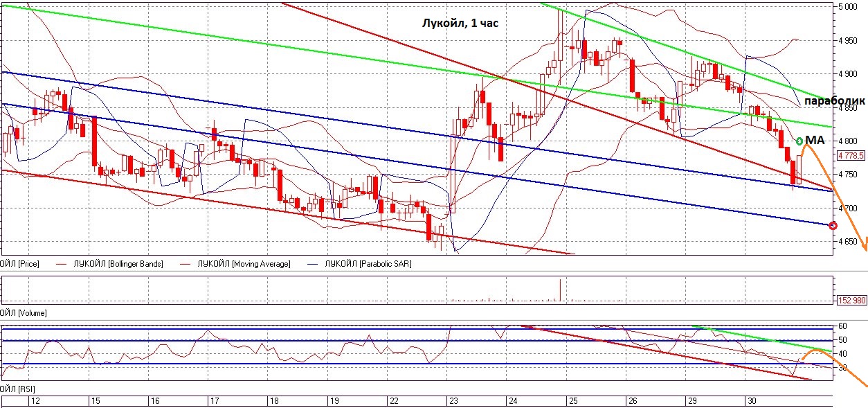The image size is (868, 408).
Task: Click the [Price] legend entry
Action: point(19,264)
